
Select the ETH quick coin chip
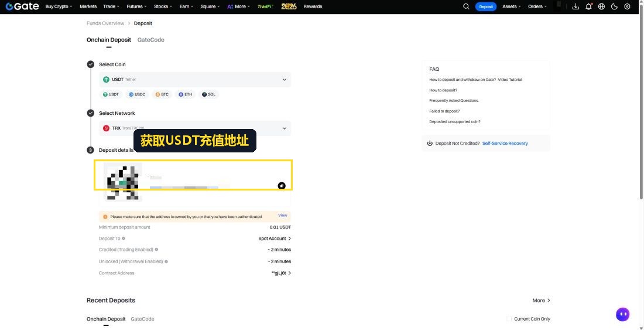(185, 94)
